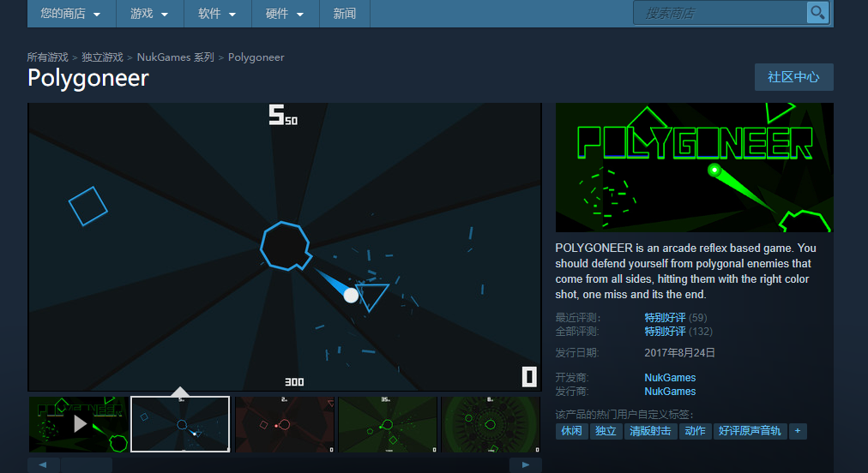This screenshot has width=868, height=473.
Task: Click the thumbnail strip scrollbar handle
Action: coord(86,465)
